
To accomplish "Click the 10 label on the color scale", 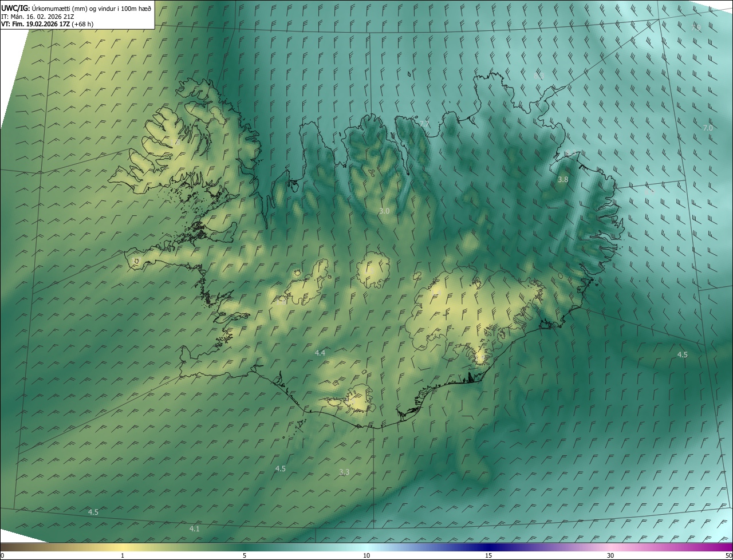I will click(366, 555).
